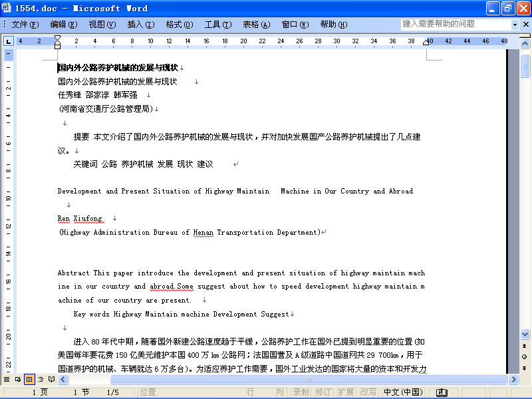Open the 帮助(H) menu
Viewport: 532px width, 399px height.
334,25
